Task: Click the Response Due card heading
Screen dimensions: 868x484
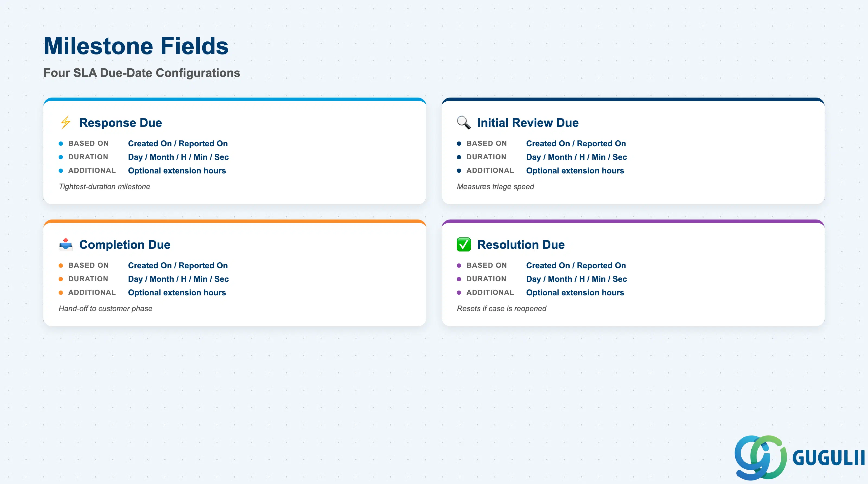Action: [121, 122]
